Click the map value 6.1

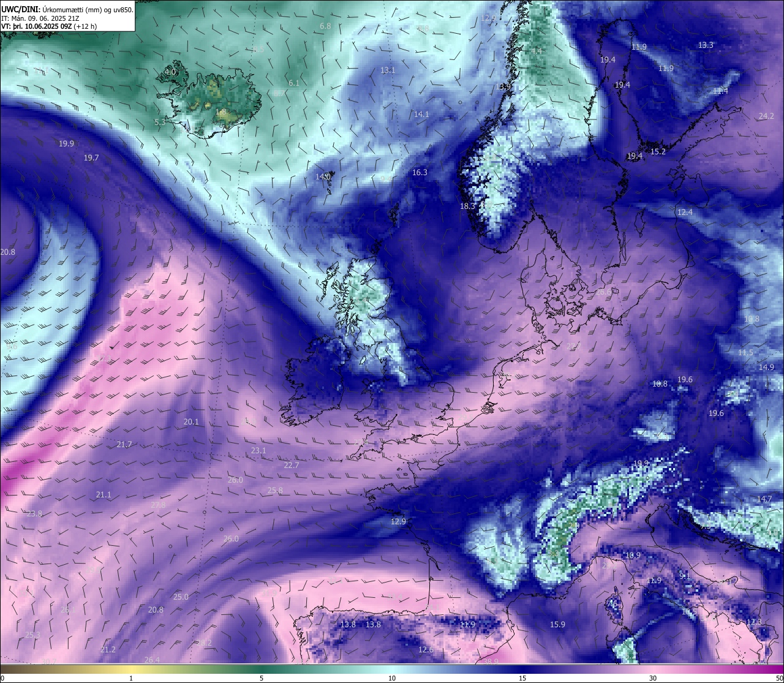pyautogui.click(x=294, y=83)
